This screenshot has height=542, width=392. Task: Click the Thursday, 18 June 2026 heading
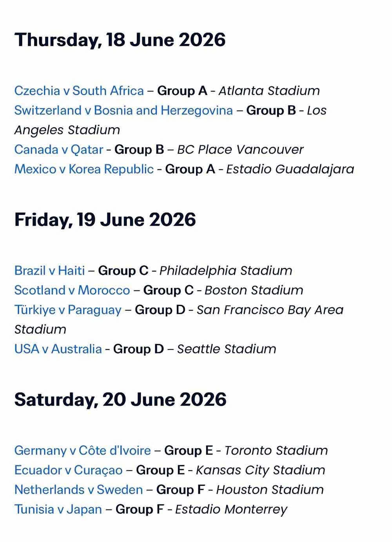(x=120, y=40)
